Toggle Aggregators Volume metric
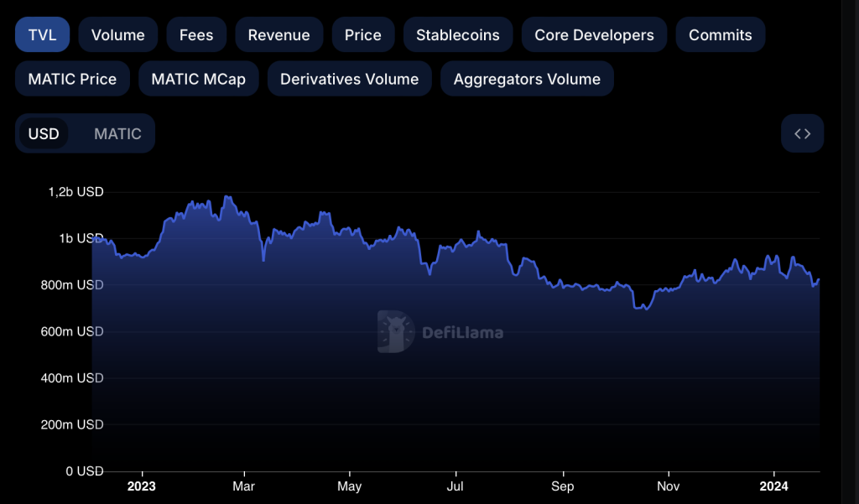 (527, 79)
